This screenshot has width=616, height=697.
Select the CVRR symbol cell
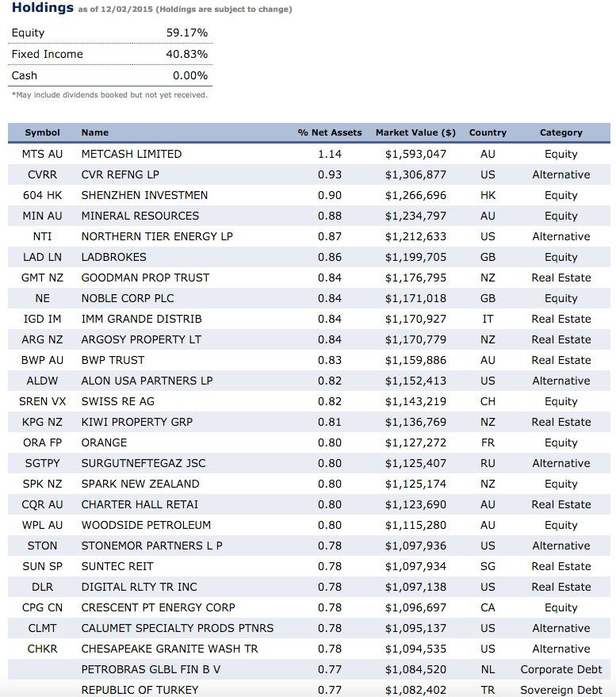click(x=42, y=174)
